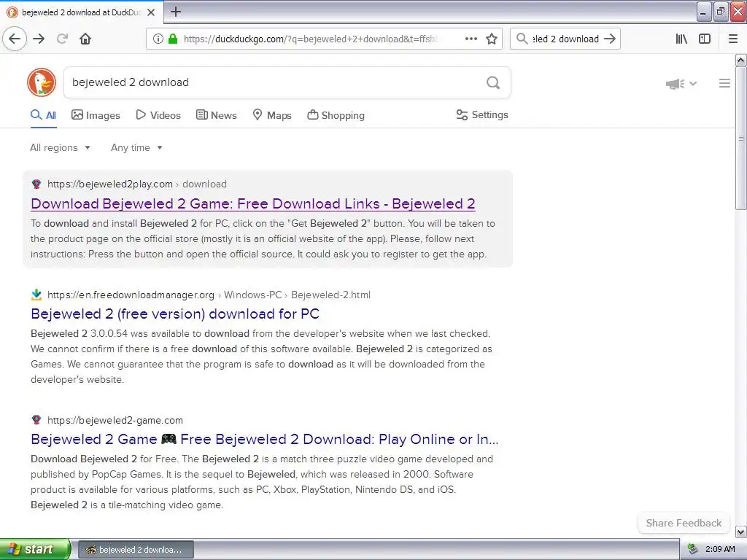Open the Firefox hamburger menu
This screenshot has height=560, width=747.
(x=733, y=39)
